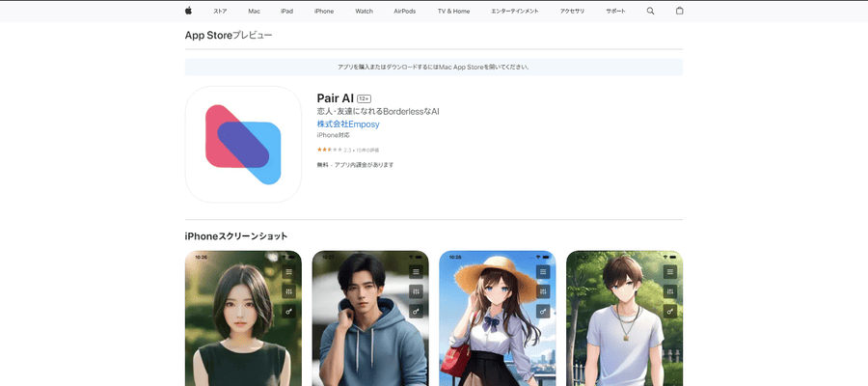Click the App Storeプレビュー heading link
This screenshot has height=386, width=868.
point(229,36)
